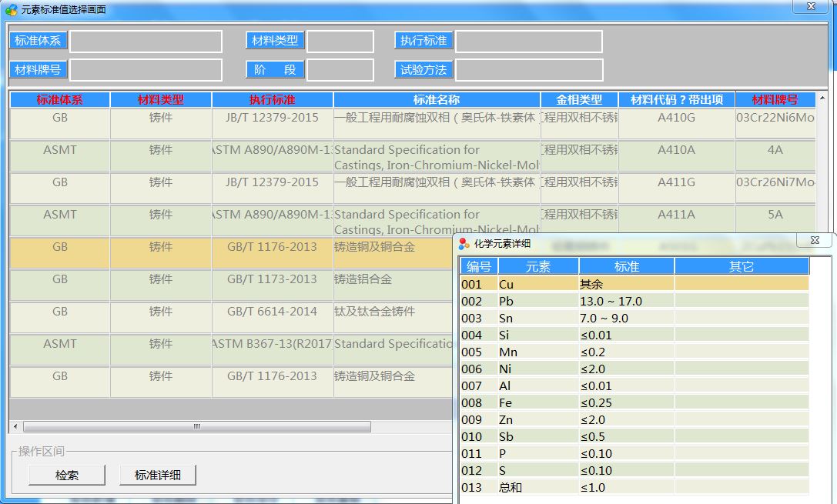The image size is (837, 504).
Task: Click red 材料牌号 column header
Action: [774, 100]
